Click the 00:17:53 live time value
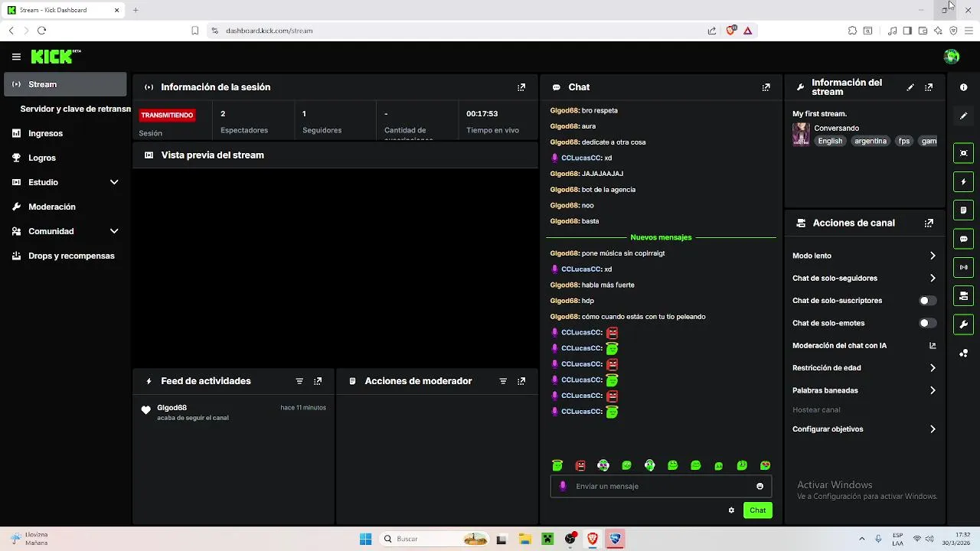980x551 pixels. pos(482,113)
